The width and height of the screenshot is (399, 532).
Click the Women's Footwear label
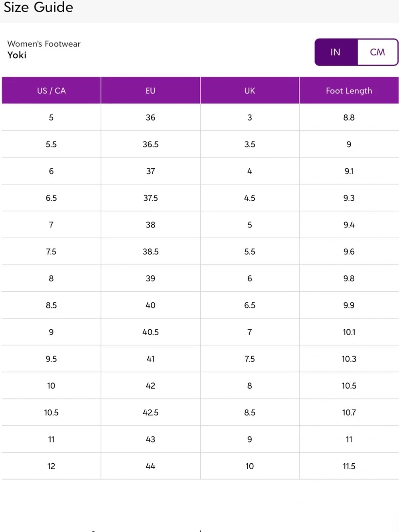(x=44, y=44)
